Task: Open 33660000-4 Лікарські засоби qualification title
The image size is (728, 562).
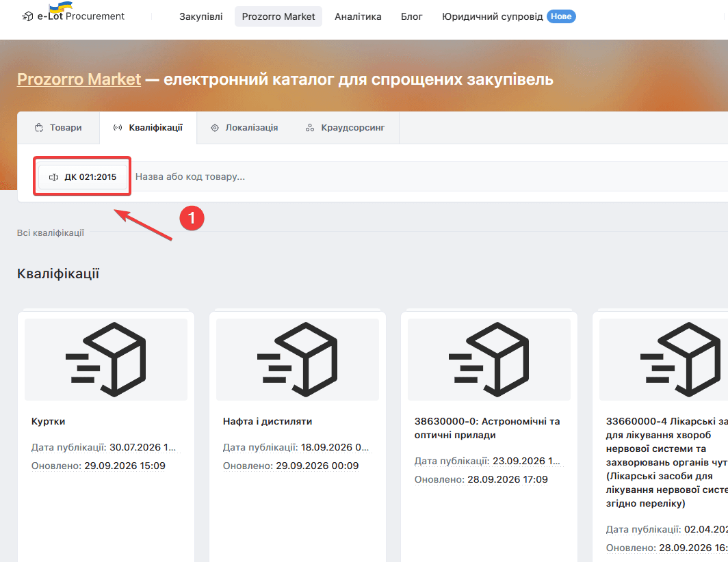Action: (x=666, y=462)
